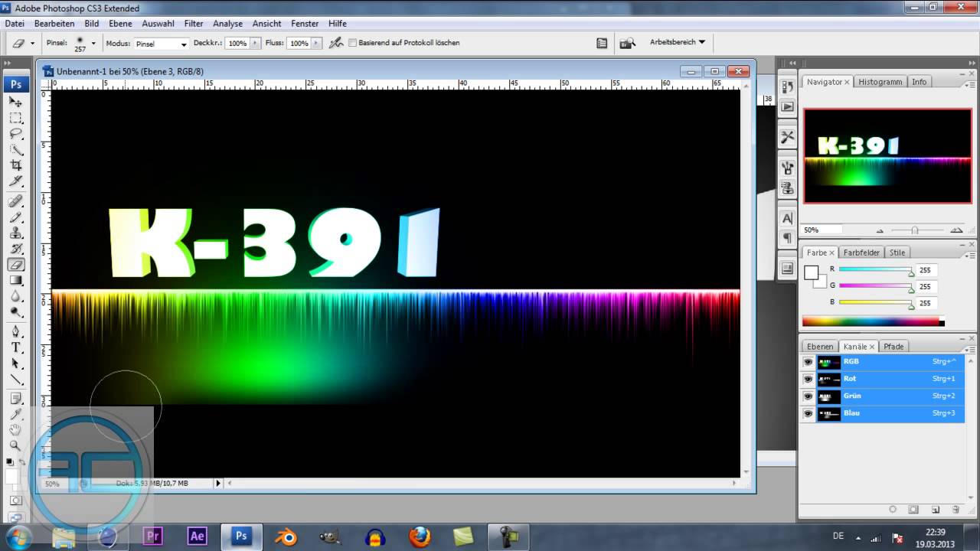
Task: Select the Hand tool
Action: [16, 430]
